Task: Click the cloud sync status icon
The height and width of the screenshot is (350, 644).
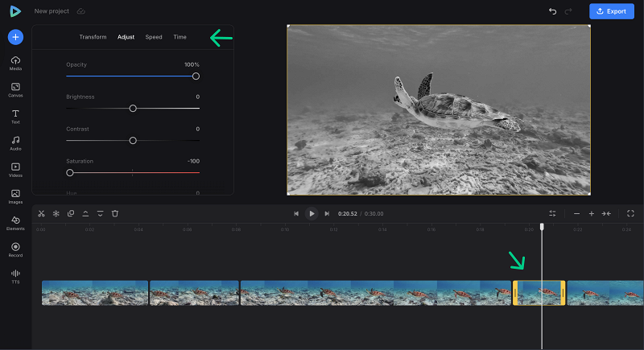Action: point(81,11)
